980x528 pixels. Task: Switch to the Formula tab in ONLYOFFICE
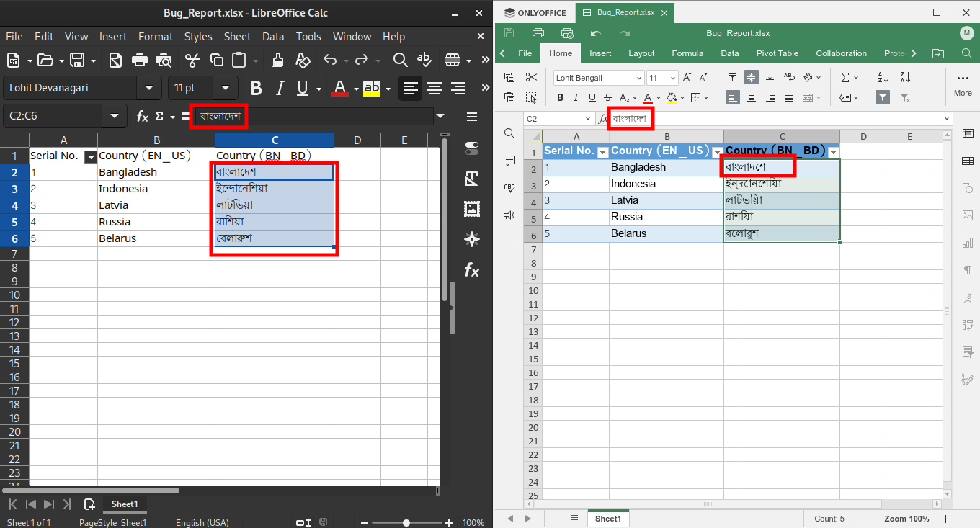pyautogui.click(x=687, y=53)
